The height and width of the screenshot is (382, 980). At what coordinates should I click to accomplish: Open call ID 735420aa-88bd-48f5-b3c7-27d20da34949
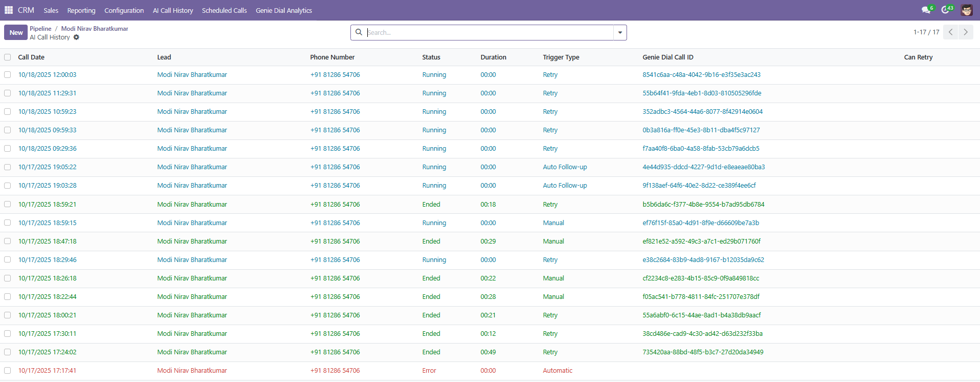[x=703, y=352]
